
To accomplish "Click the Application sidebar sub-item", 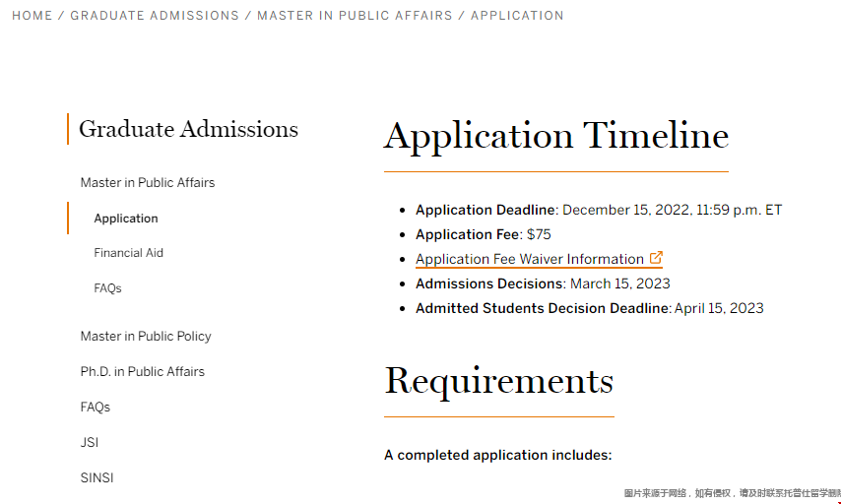I will pos(126,219).
